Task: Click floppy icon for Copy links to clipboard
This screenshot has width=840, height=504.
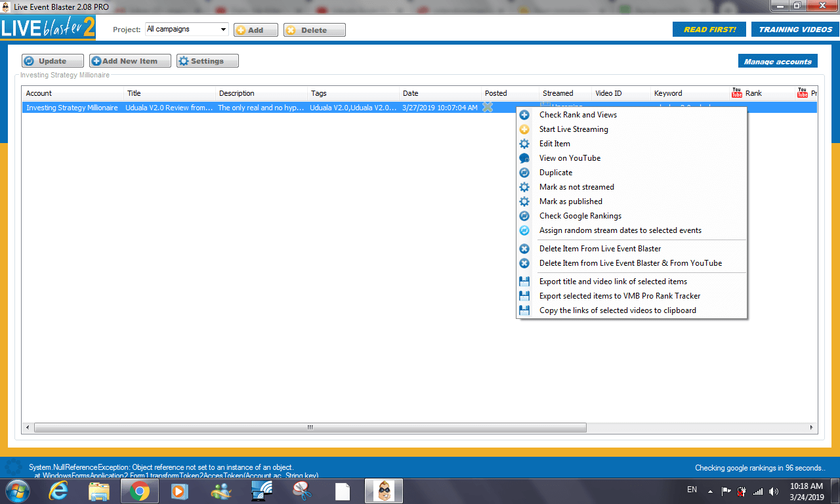Action: (524, 310)
